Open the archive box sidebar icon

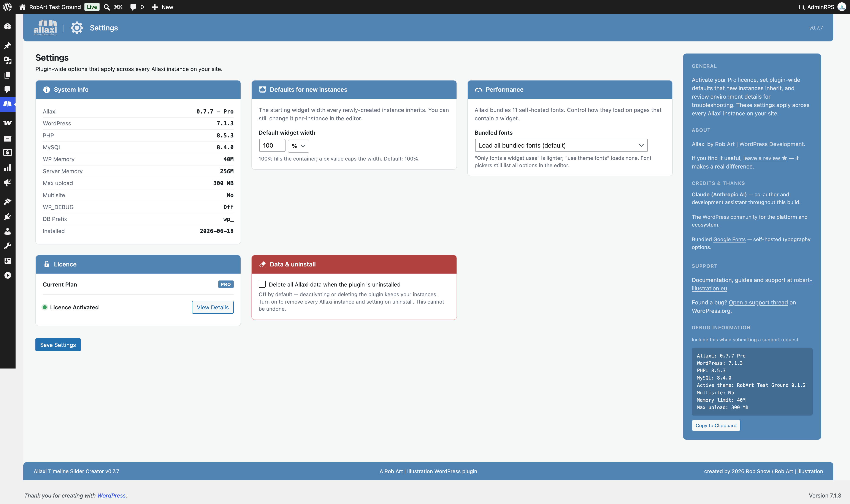coord(8,138)
